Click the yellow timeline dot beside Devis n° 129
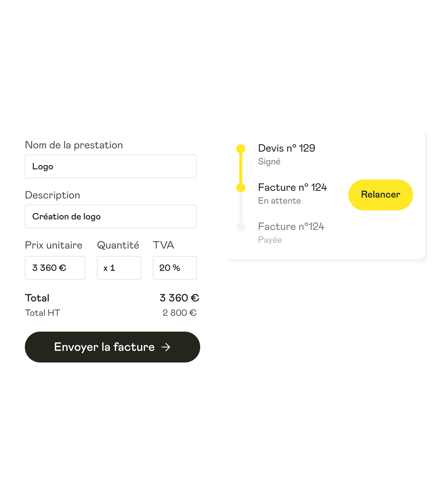The width and height of the screenshot is (438, 504). 241,149
